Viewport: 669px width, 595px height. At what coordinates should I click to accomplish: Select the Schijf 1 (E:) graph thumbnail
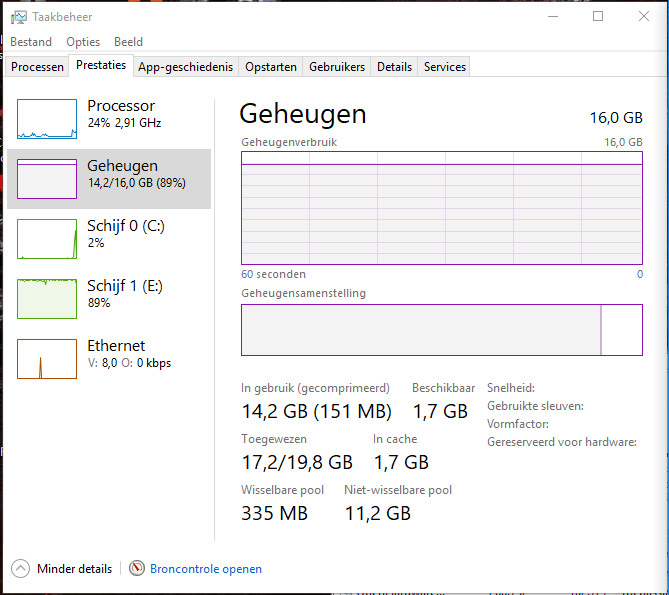(x=47, y=299)
